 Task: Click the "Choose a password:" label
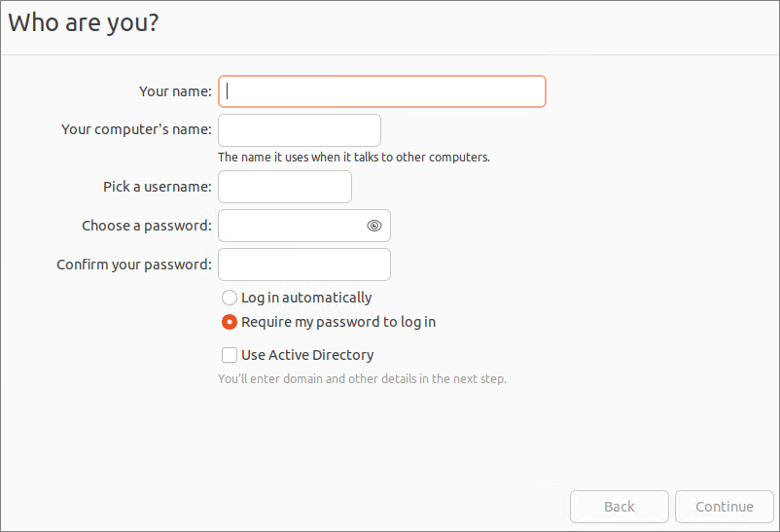147,226
